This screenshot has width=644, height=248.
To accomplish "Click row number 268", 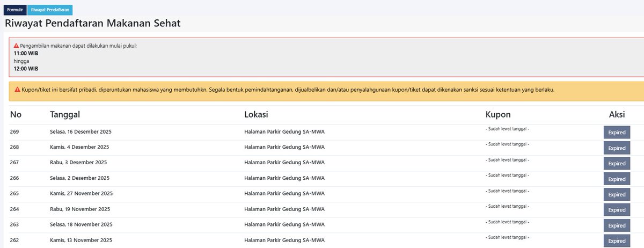I will coord(14,147).
